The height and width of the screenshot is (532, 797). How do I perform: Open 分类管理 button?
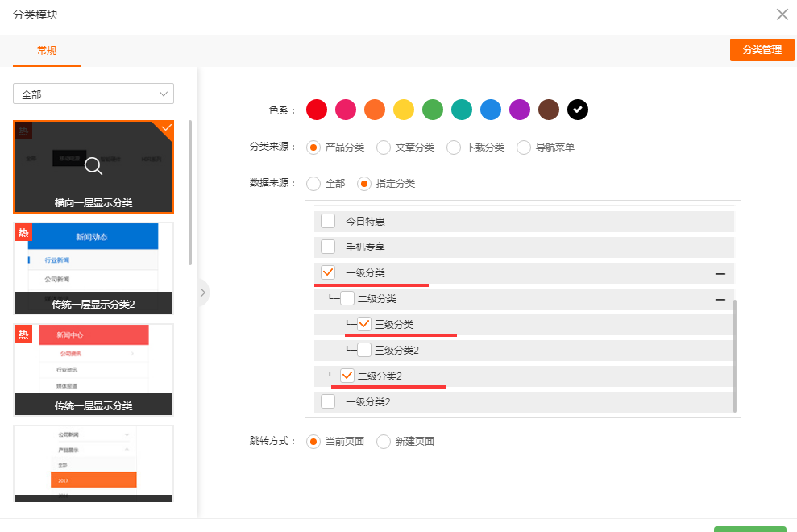(x=762, y=50)
